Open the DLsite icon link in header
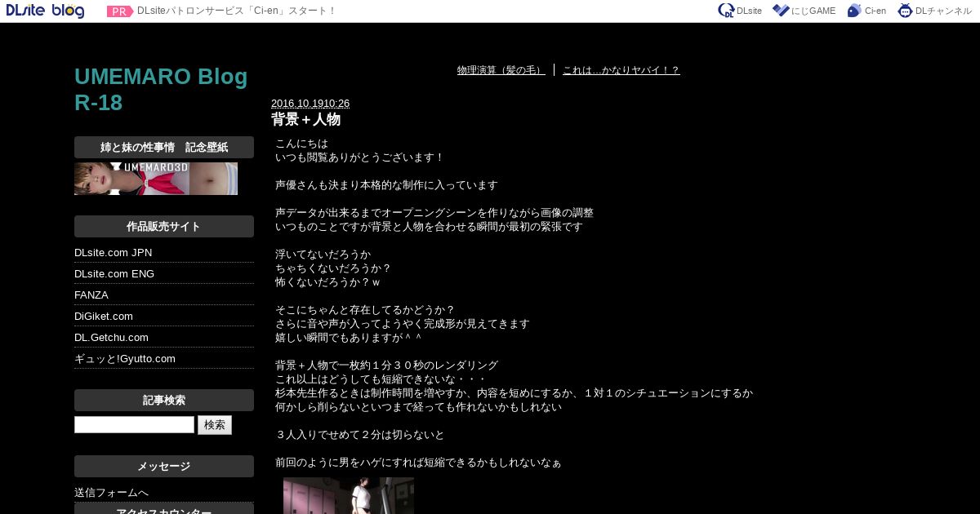 (x=740, y=11)
